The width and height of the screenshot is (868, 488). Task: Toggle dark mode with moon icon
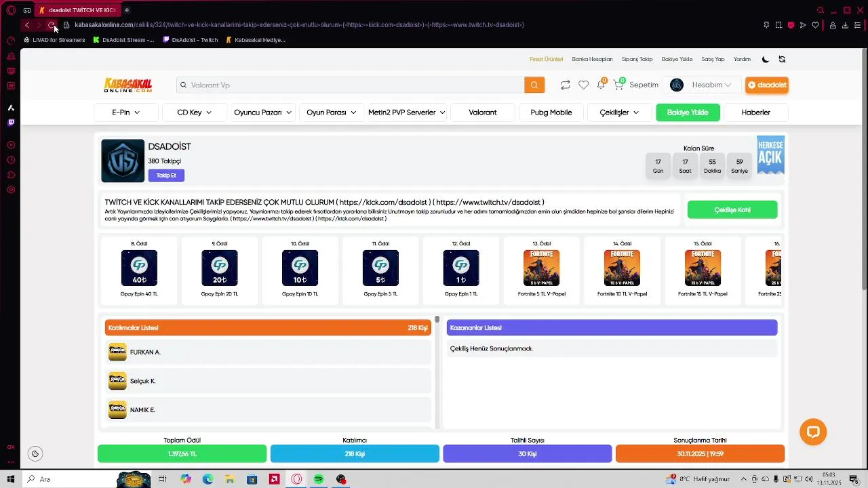click(x=766, y=59)
